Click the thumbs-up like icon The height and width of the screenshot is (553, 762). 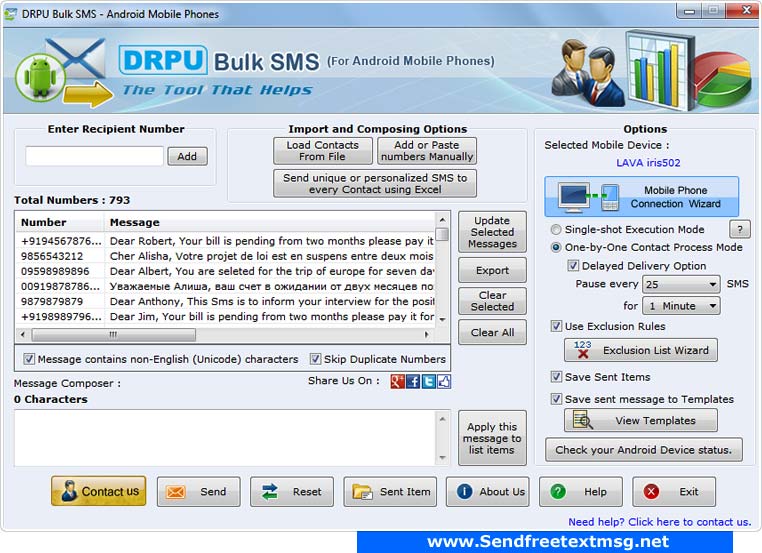444,381
